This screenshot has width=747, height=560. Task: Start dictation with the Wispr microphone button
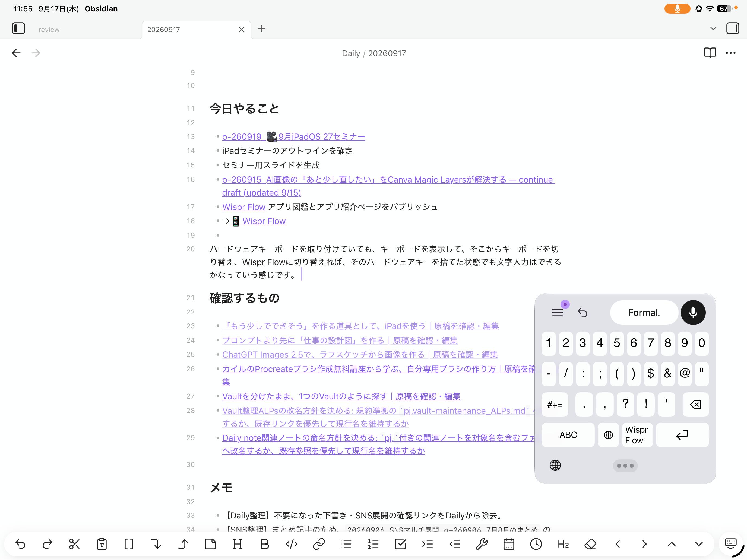(693, 313)
